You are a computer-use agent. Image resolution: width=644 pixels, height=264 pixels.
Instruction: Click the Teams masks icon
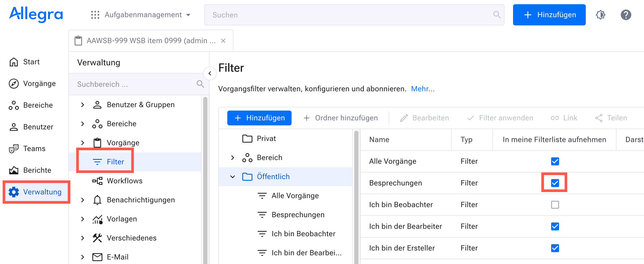coord(14,149)
